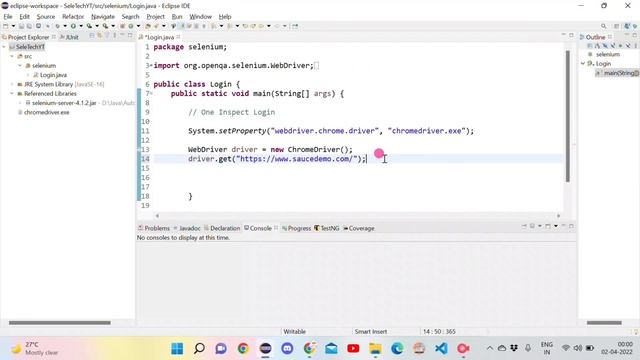Click the Run External Tools icon
640x360 pixels.
point(105,26)
